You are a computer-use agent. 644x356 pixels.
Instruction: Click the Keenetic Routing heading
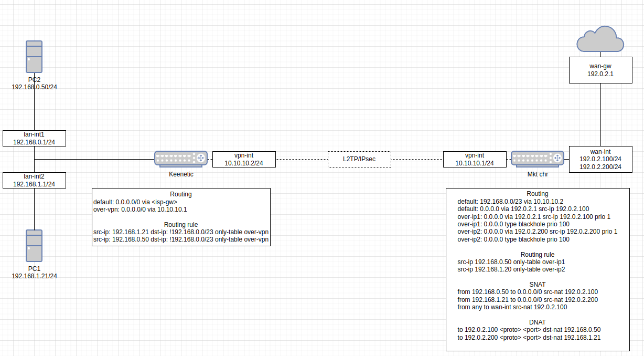(181, 194)
